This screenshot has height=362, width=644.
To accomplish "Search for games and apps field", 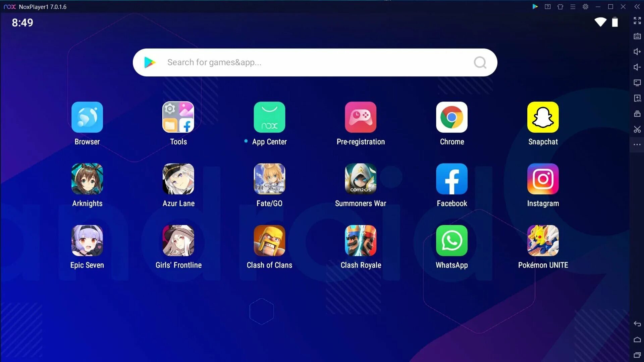I will click(315, 62).
